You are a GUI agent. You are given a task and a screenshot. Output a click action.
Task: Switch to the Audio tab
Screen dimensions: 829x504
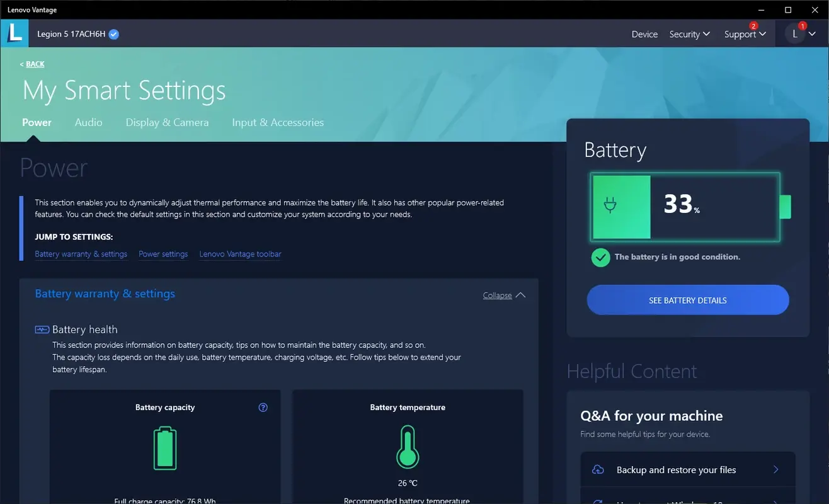point(88,122)
